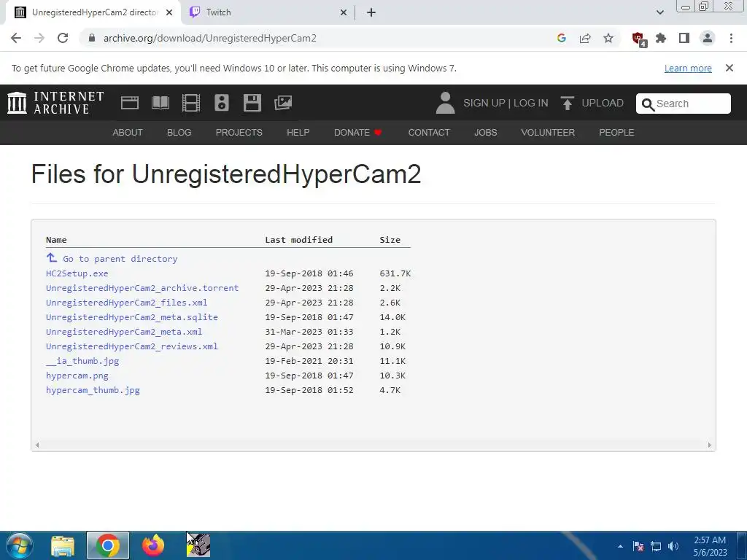This screenshot has width=747, height=560.
Task: Open the tab search dropdown arrow
Action: [659, 12]
